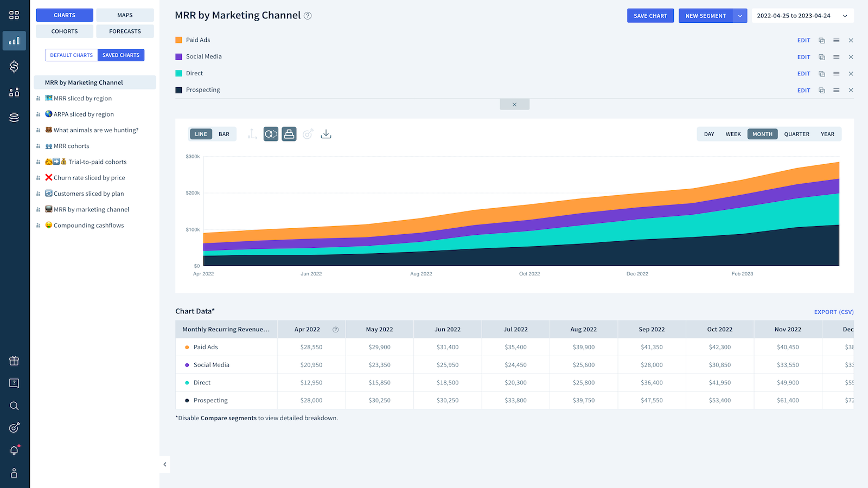Open the date range picker

click(x=802, y=16)
